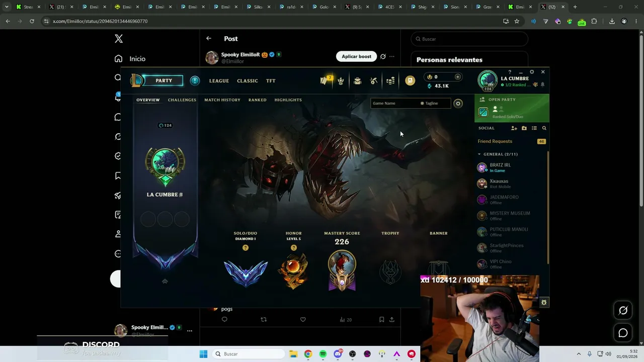Switch to the Challenges tab
Viewport: 644px width, 362px height.
pyautogui.click(x=182, y=100)
